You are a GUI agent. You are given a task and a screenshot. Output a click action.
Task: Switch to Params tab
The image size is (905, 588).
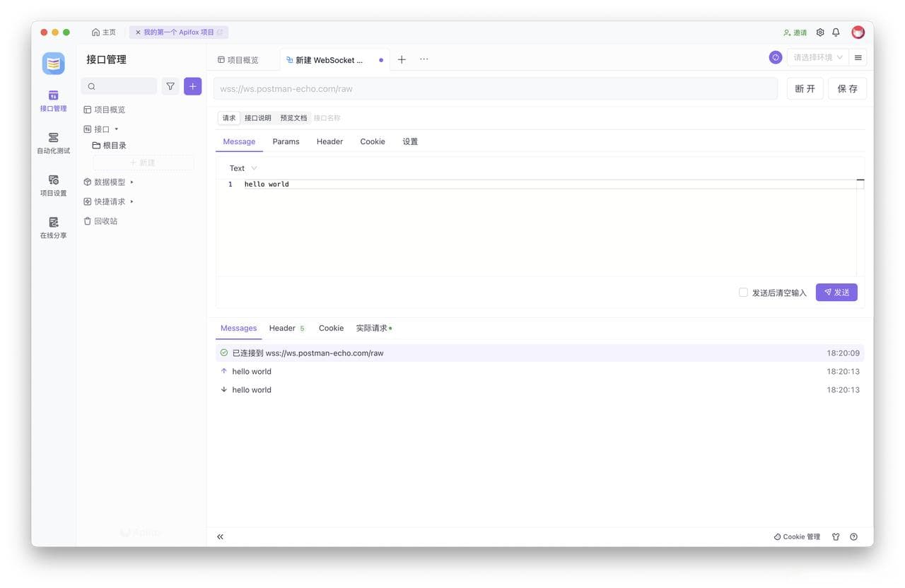point(286,141)
